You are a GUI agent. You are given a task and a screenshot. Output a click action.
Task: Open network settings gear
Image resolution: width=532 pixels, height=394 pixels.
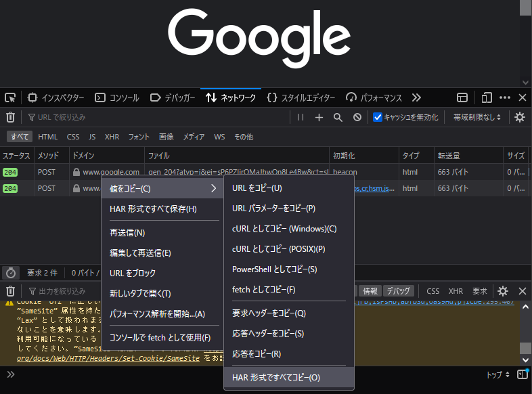(520, 117)
